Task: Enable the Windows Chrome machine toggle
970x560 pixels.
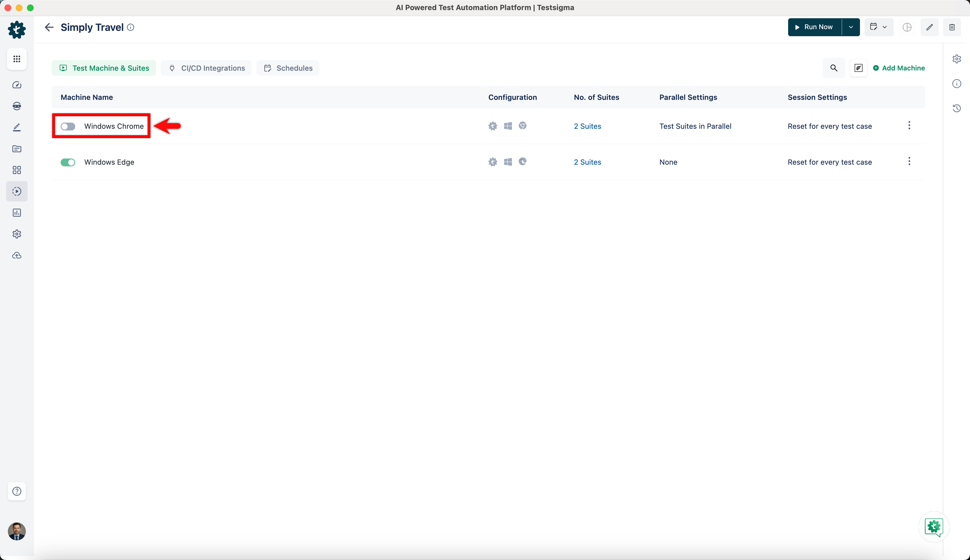Action: tap(68, 127)
